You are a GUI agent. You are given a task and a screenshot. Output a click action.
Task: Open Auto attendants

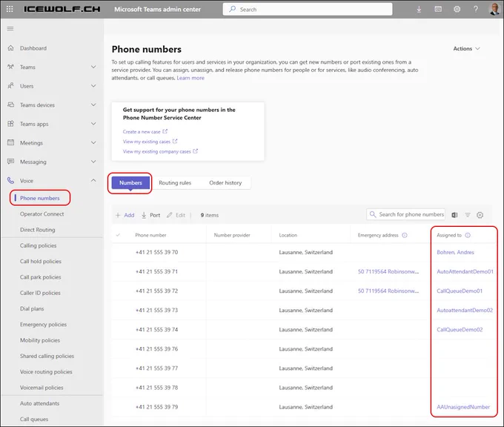point(39,403)
